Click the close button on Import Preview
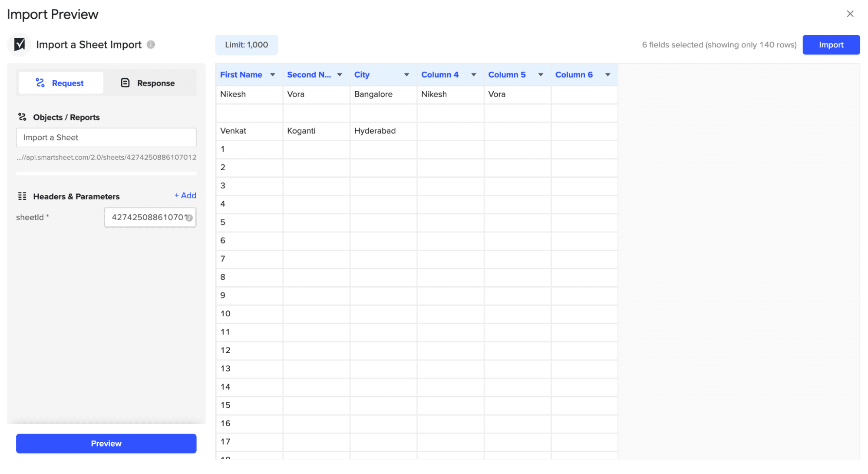 coord(851,14)
